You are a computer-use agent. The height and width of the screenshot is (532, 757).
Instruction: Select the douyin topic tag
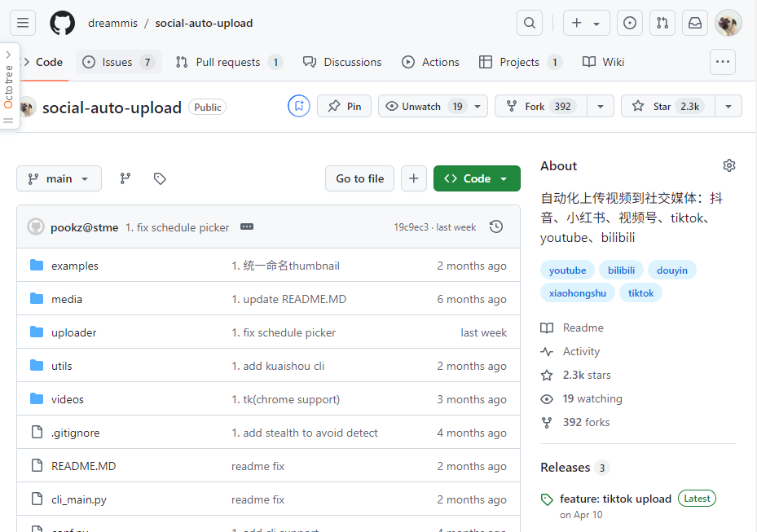(672, 270)
